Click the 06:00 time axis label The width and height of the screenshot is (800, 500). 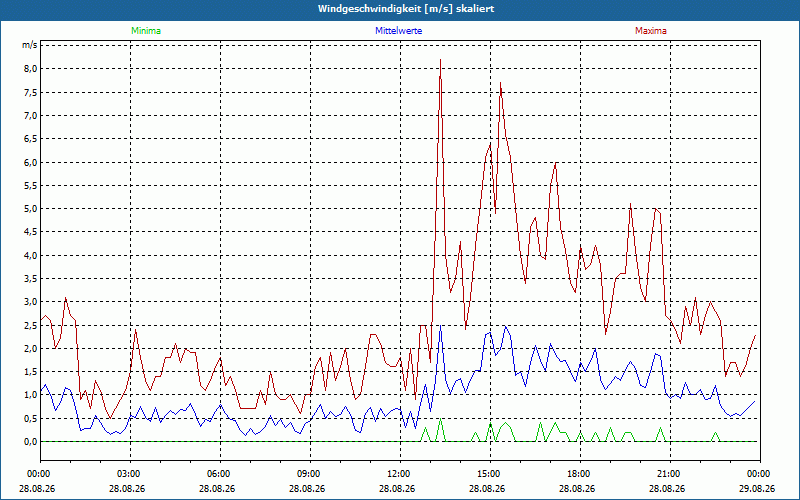tap(220, 474)
